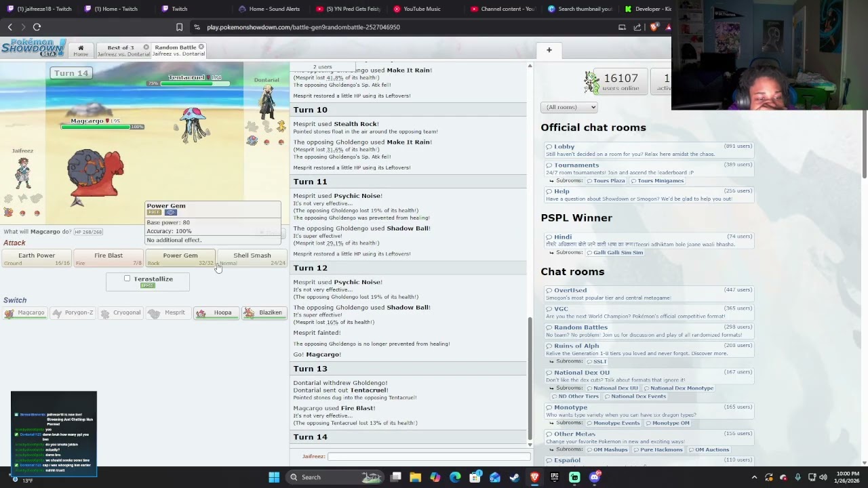Click the microphone icon in system tray

pyautogui.click(x=797, y=477)
